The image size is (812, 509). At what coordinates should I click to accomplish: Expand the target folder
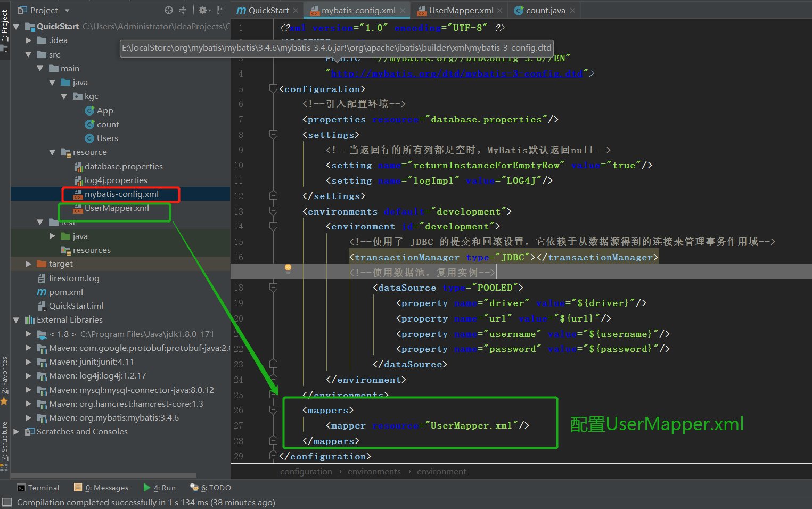28,264
